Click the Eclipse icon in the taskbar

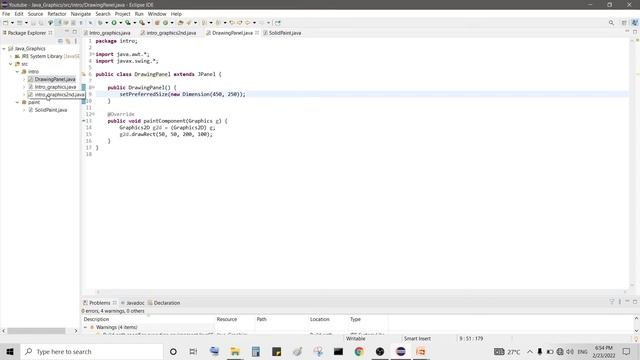(x=401, y=351)
